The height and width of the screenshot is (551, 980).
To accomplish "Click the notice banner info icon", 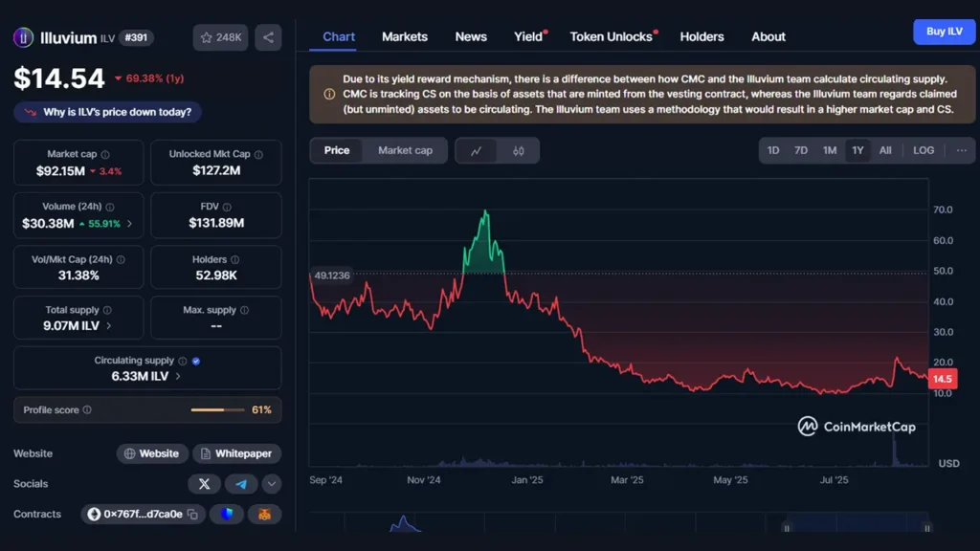I will pyautogui.click(x=329, y=95).
